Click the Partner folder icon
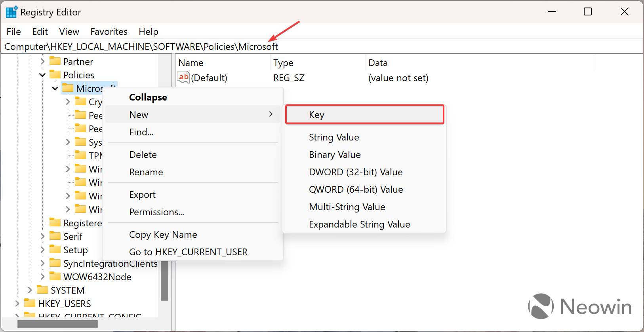The height and width of the screenshot is (332, 644). pos(55,61)
